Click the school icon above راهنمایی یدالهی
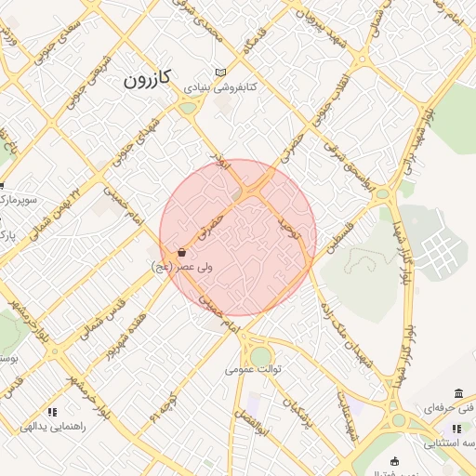The height and width of the screenshot is (476, 476). [52, 412]
